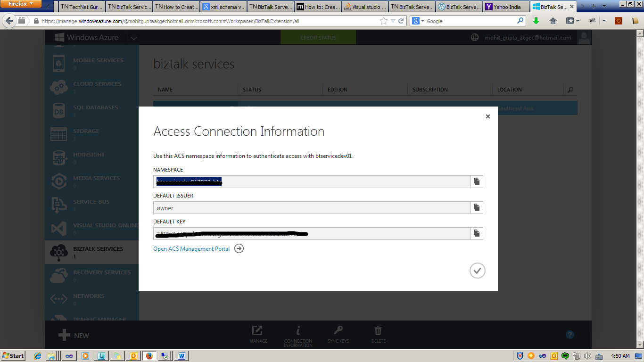
Task: Switch to the TechNet Gur... tab
Action: coord(82,7)
